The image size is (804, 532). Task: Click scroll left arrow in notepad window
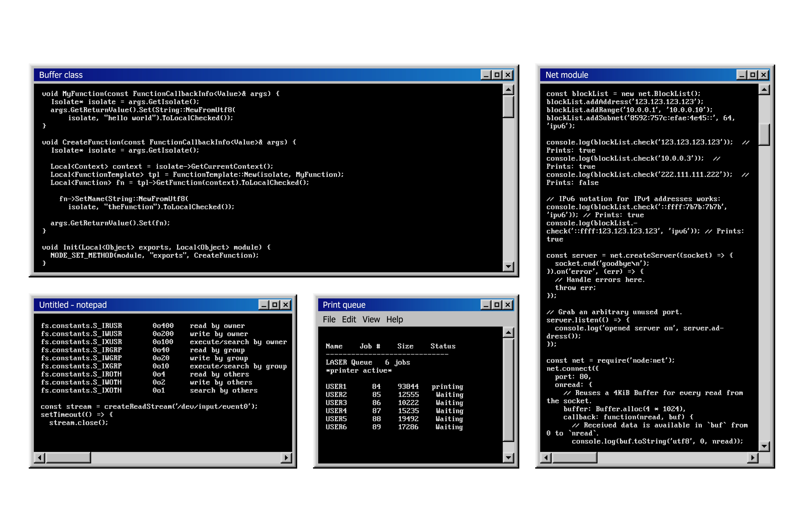click(x=39, y=458)
